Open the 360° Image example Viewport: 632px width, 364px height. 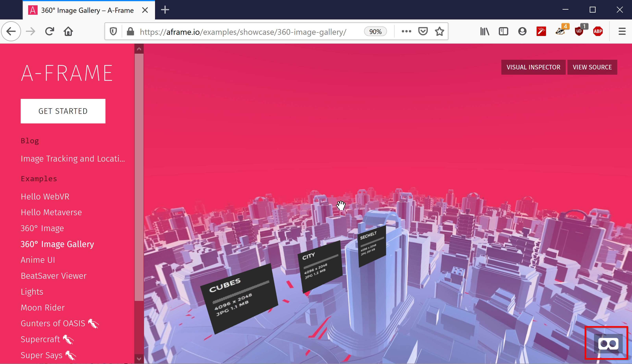point(42,228)
